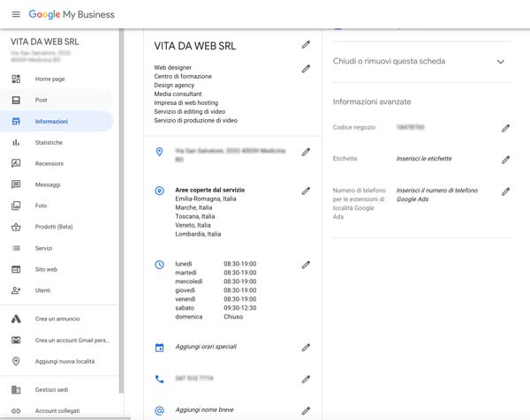Open Prodotti (Beta) from sidebar
The height and width of the screenshot is (420, 530).
[x=54, y=227]
